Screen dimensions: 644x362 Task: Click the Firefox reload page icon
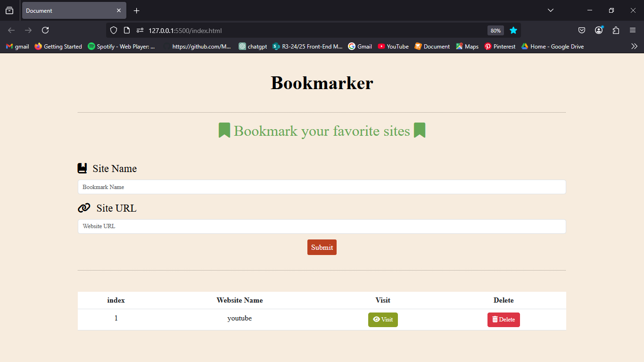[x=45, y=30]
